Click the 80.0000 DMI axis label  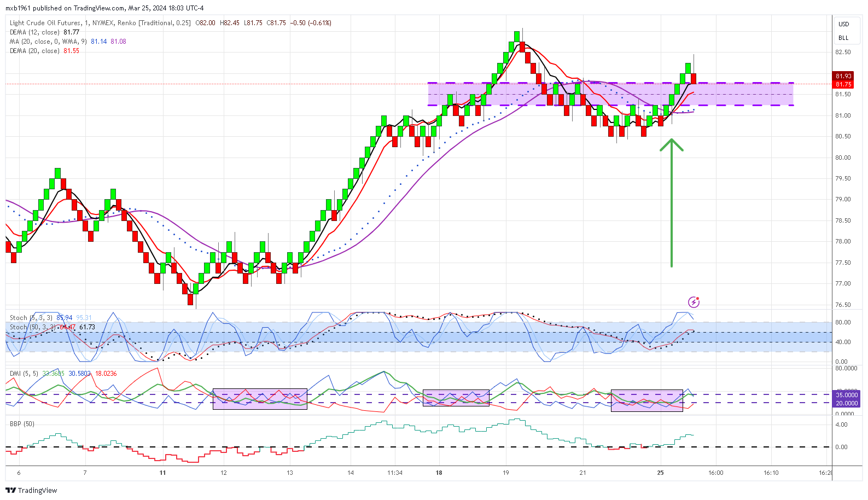point(846,369)
